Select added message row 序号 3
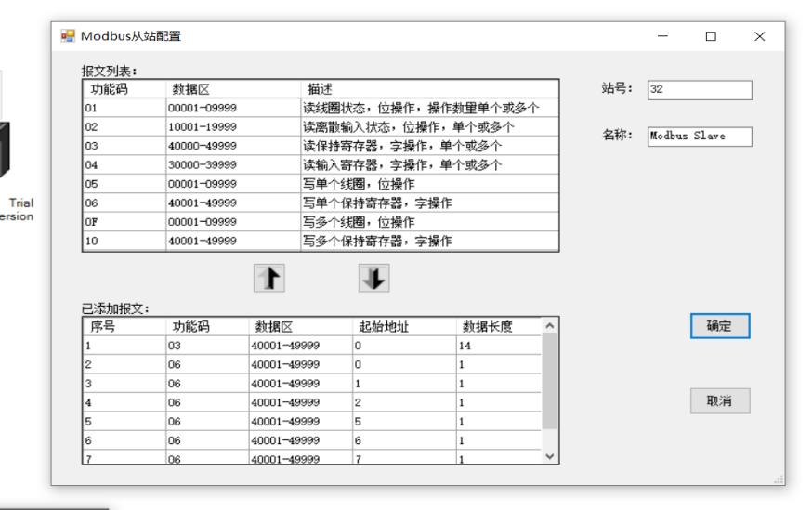Image resolution: width=812 pixels, height=510 pixels. 312,384
